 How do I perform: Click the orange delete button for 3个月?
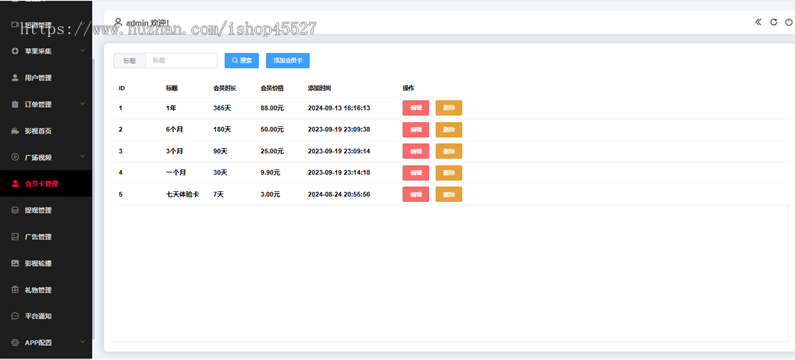click(x=449, y=151)
